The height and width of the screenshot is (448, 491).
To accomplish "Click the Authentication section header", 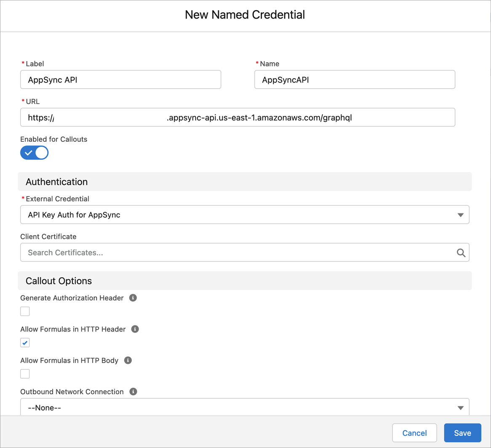I will tap(245, 182).
